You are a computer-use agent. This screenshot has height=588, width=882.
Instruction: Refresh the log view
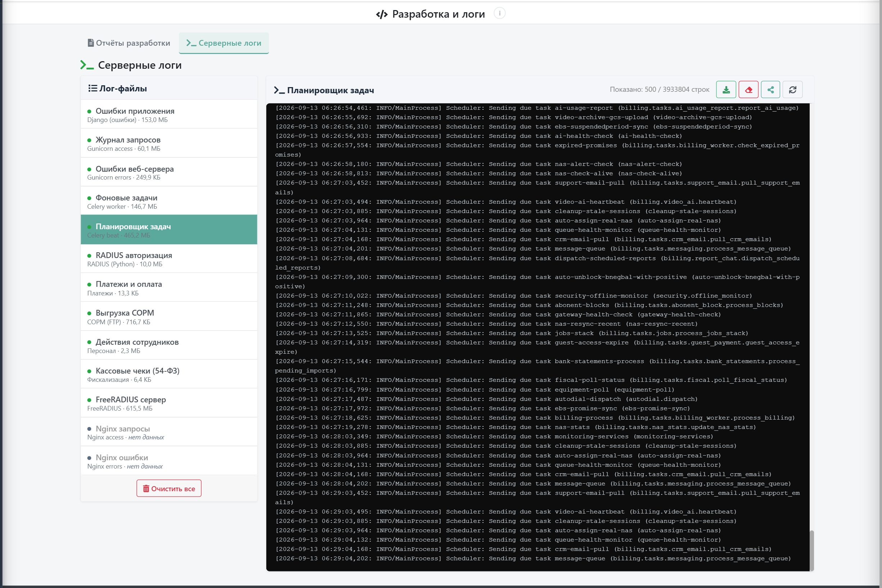click(x=793, y=90)
